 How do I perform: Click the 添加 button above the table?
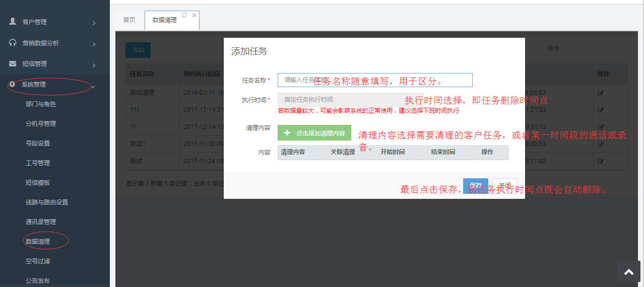pyautogui.click(x=138, y=50)
